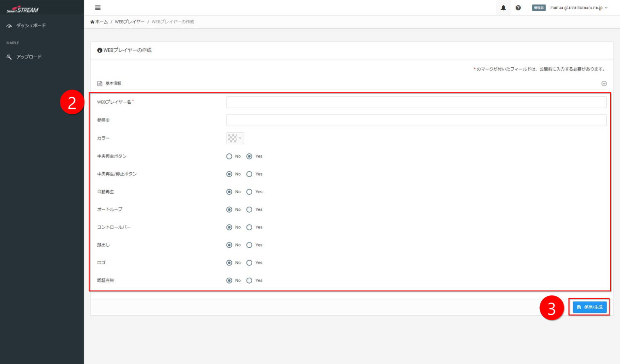Open the user account dropdown

click(579, 8)
